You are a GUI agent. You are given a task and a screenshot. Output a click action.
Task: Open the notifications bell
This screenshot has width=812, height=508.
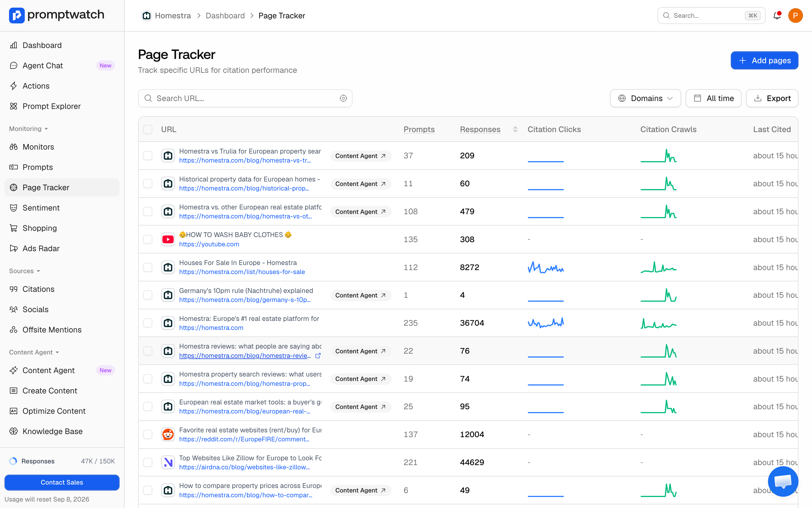pos(777,16)
